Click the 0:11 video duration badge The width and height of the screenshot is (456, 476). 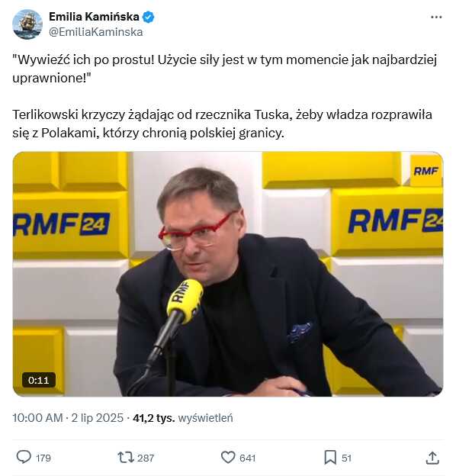(39, 380)
